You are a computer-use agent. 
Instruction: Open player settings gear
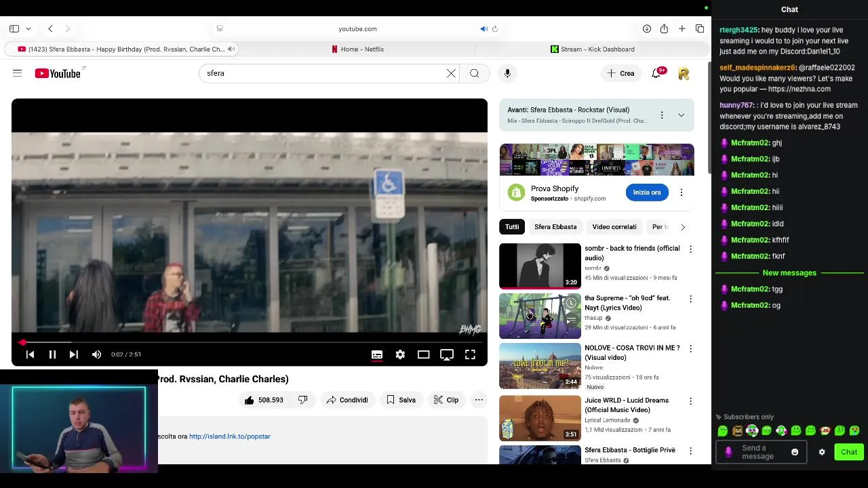(x=400, y=354)
